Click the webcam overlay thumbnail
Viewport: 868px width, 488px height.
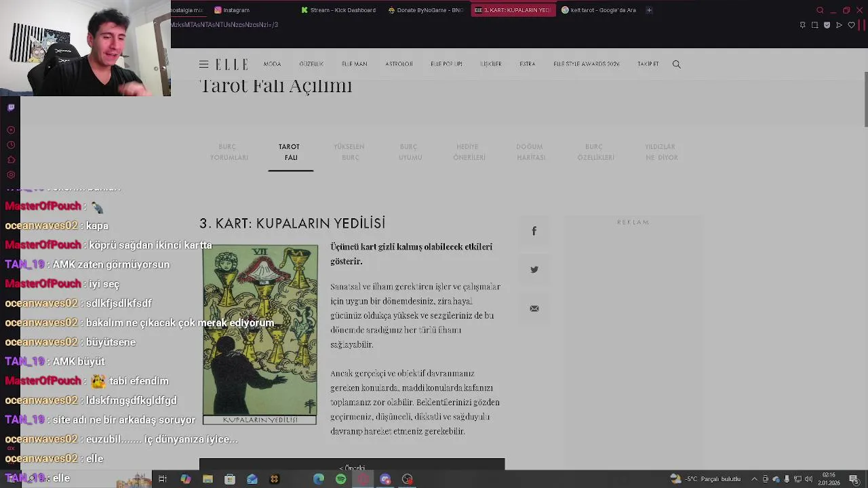pyautogui.click(x=85, y=48)
